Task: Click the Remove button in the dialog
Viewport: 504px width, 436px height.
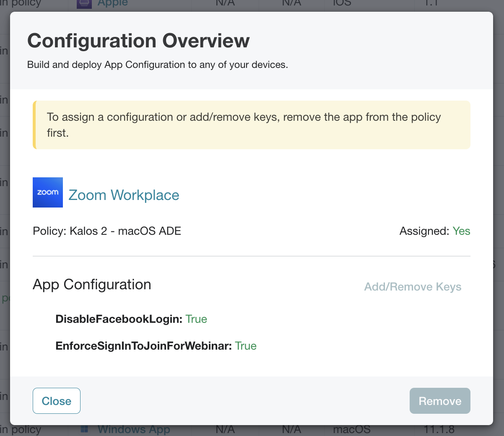Action: tap(440, 401)
